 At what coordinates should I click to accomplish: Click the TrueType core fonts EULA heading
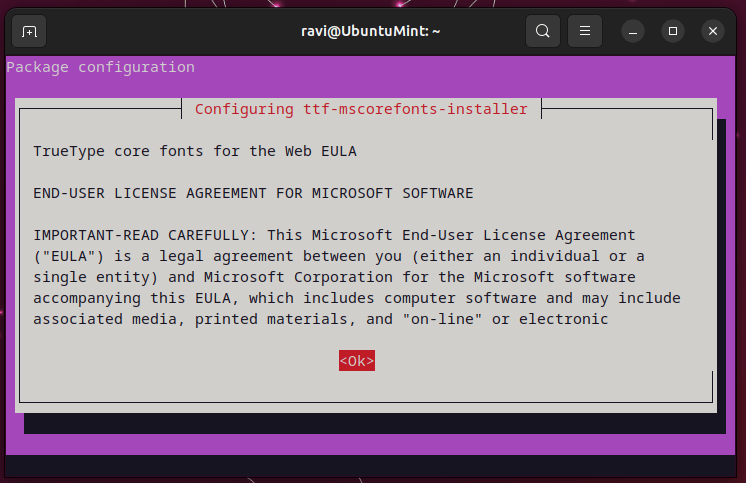(x=195, y=151)
